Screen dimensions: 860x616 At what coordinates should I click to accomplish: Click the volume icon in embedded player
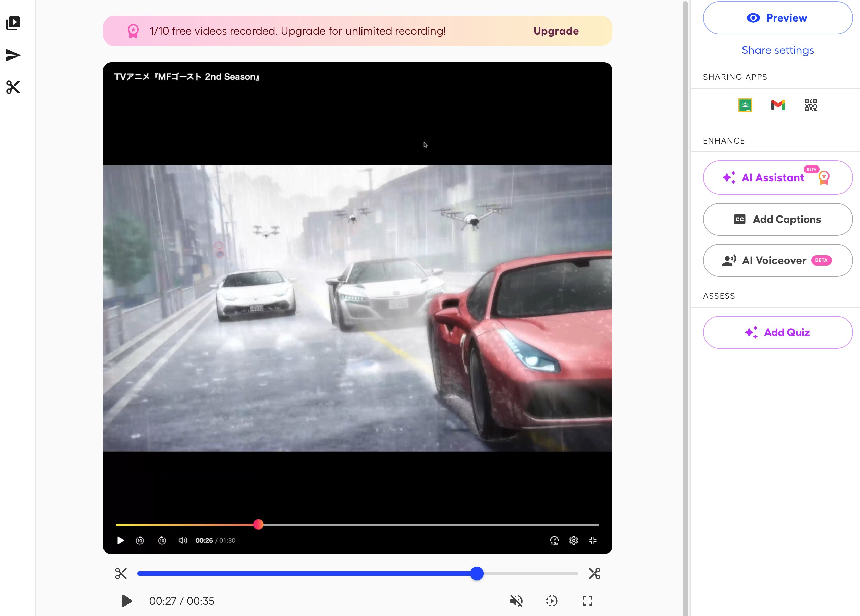coord(183,540)
